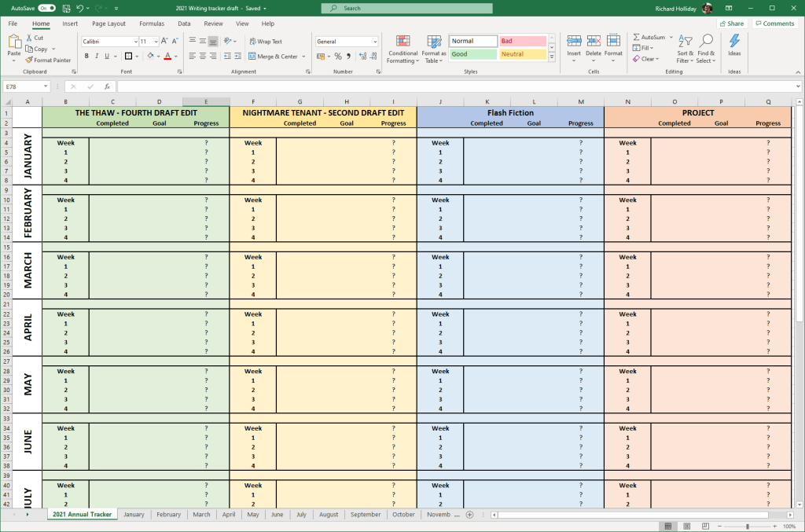Switch to the February sheet tab
The width and height of the screenshot is (805, 532).
coord(168,515)
